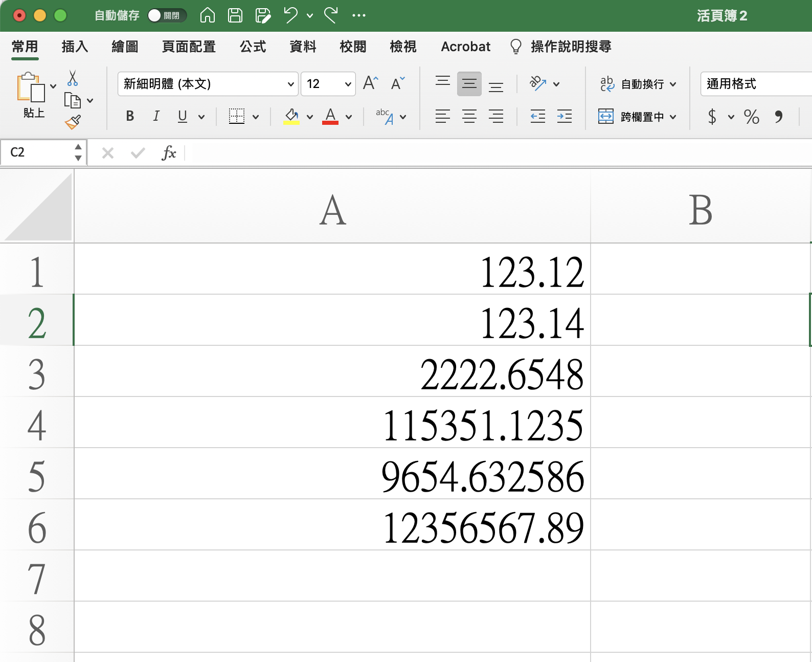The image size is (812, 662).
Task: Toggle the 自動儲存 AutoSave switch
Action: (167, 15)
